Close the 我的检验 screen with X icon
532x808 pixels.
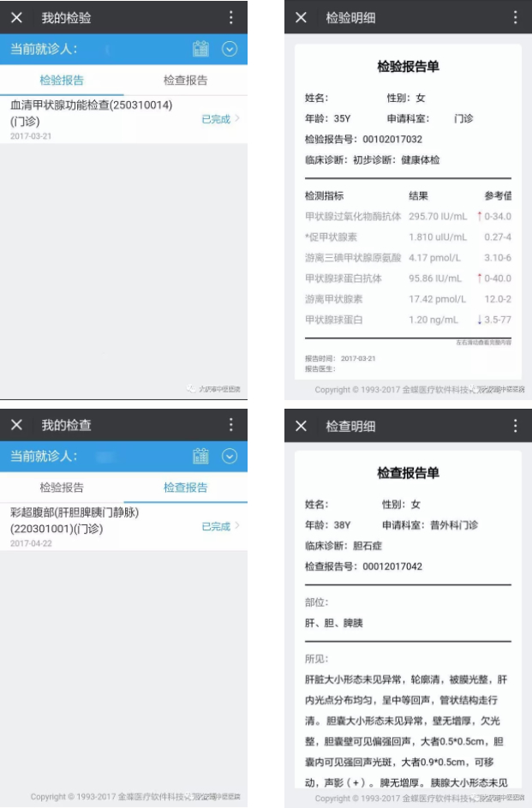16,18
